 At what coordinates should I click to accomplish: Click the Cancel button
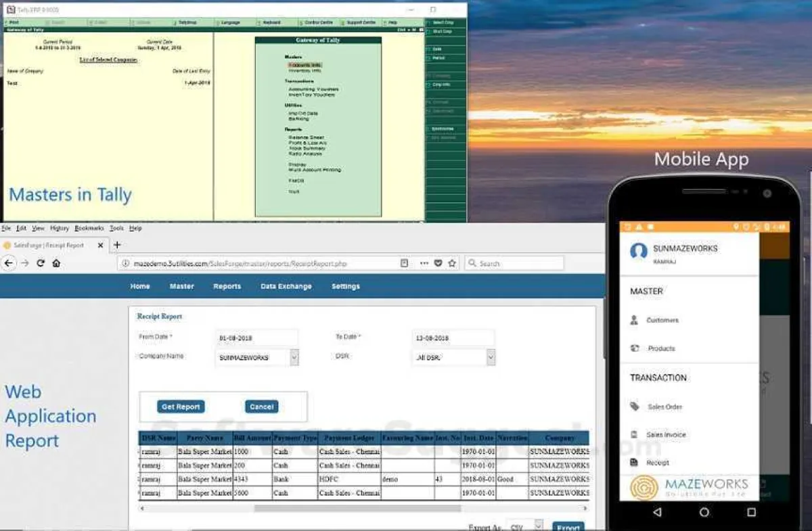point(261,407)
